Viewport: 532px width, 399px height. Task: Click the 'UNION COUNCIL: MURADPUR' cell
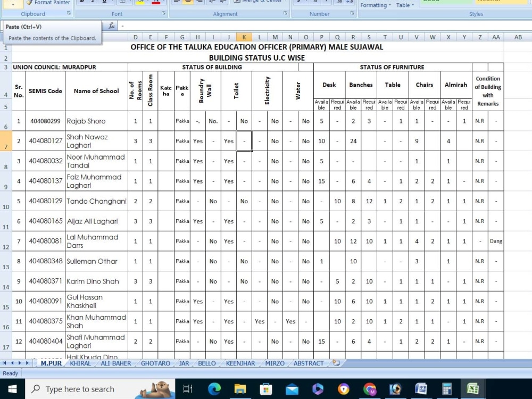point(70,67)
